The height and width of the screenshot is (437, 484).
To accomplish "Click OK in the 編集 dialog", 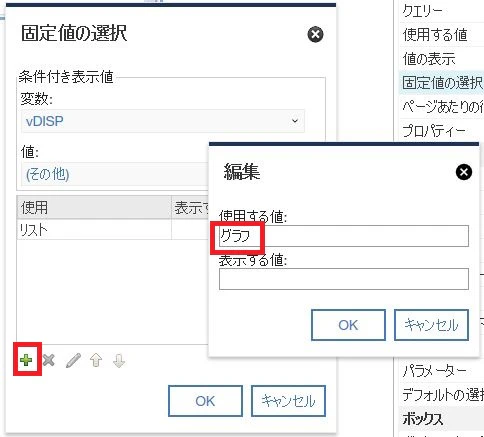I will tap(348, 325).
